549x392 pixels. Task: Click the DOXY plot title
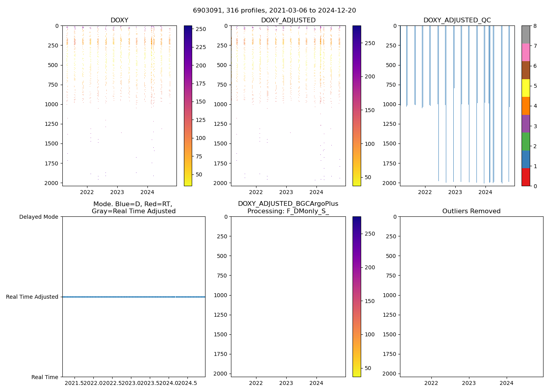tap(119, 20)
